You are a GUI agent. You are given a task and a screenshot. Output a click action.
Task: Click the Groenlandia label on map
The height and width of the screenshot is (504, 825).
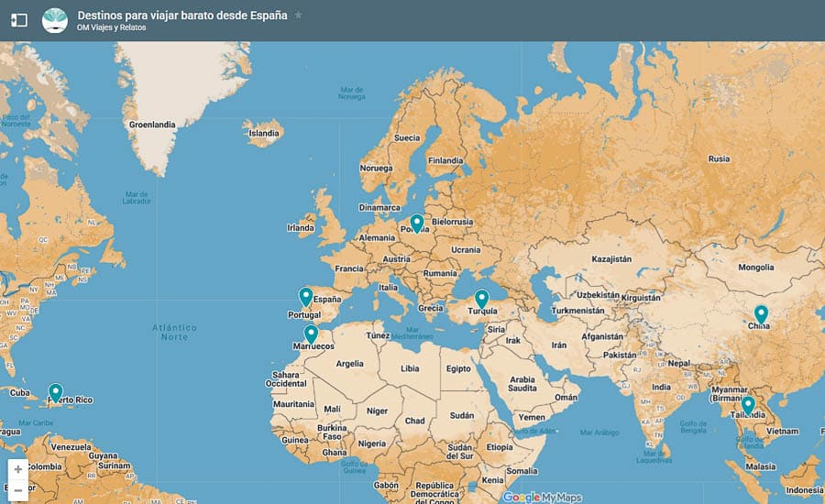coord(152,125)
